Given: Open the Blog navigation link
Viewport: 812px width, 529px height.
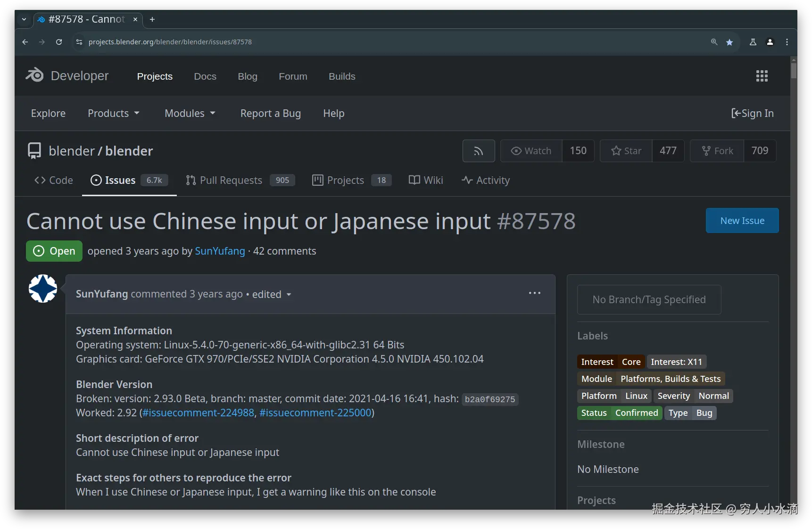Looking at the screenshot, I should pos(248,76).
